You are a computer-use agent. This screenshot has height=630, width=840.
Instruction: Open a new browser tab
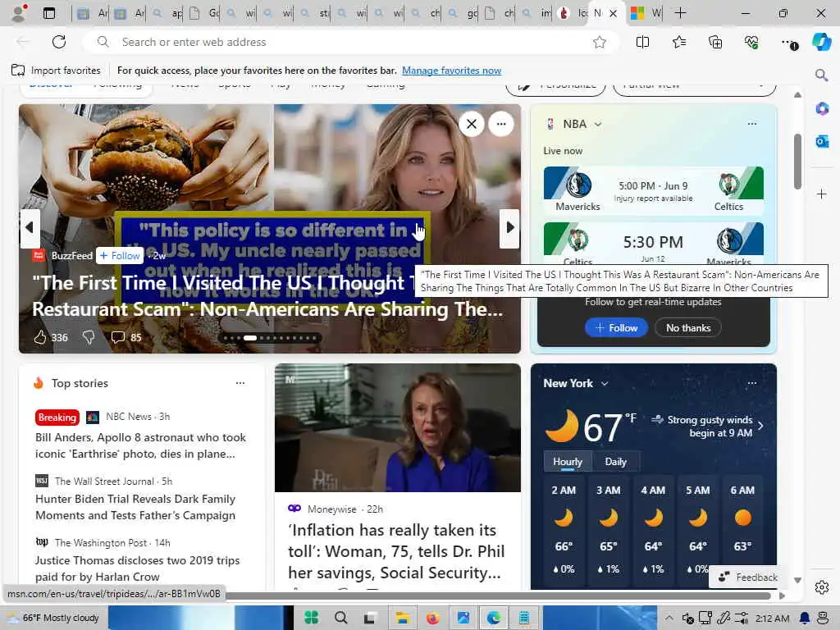(680, 13)
